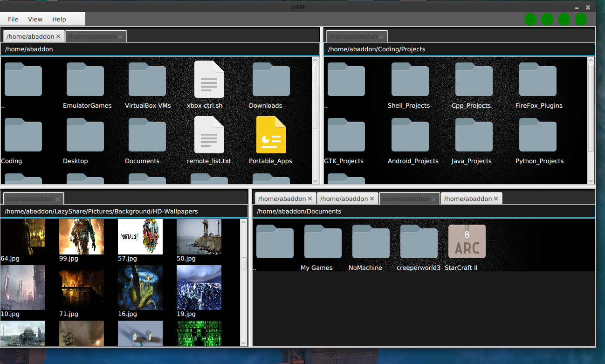The height and width of the screenshot is (364, 605).
Task: Click the scroll down arrow in wallpapers pane
Action: pyautogui.click(x=243, y=343)
